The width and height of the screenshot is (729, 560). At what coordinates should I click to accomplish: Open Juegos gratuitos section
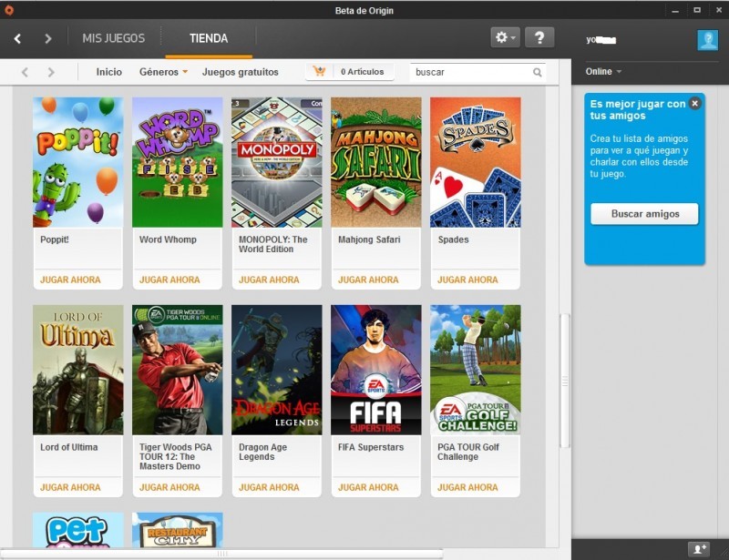pyautogui.click(x=241, y=72)
